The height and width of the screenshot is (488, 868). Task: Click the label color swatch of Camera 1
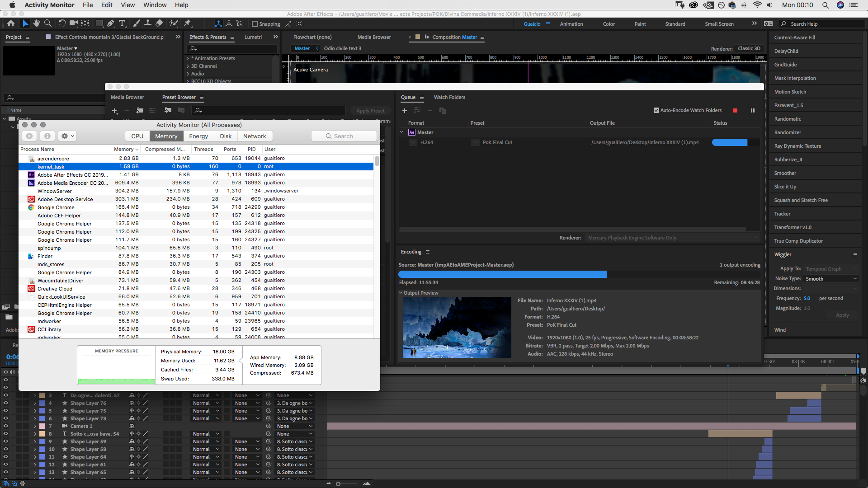[x=42, y=426]
